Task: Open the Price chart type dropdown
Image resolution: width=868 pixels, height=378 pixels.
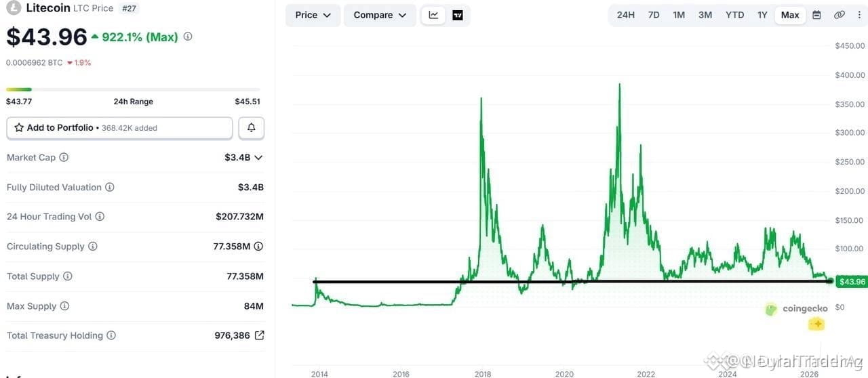Action: click(313, 15)
